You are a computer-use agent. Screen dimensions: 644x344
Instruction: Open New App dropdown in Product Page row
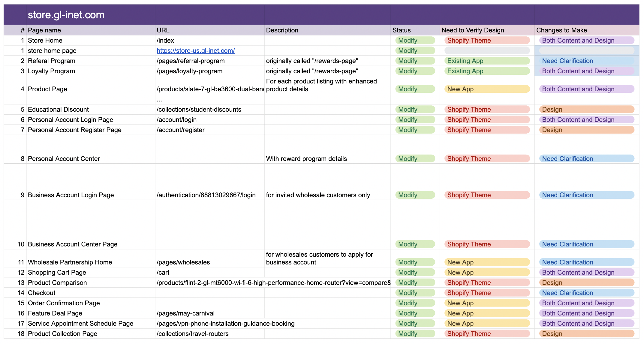[487, 89]
